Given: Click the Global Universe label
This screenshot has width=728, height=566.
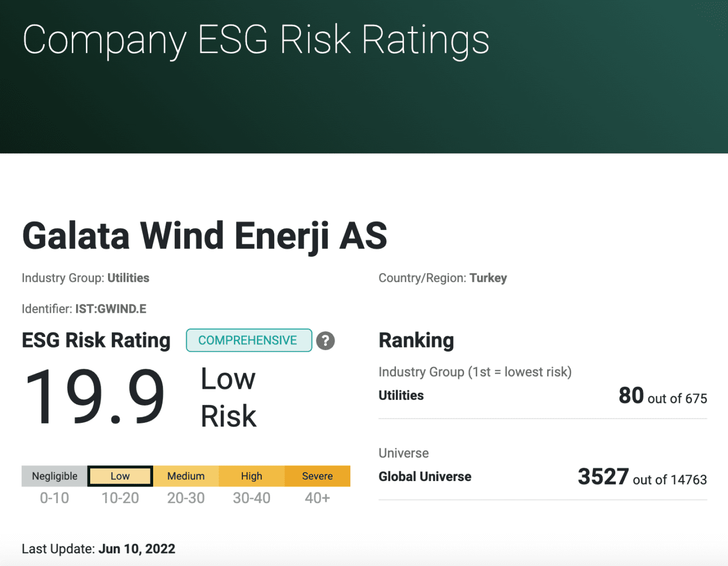Looking at the screenshot, I should [425, 476].
